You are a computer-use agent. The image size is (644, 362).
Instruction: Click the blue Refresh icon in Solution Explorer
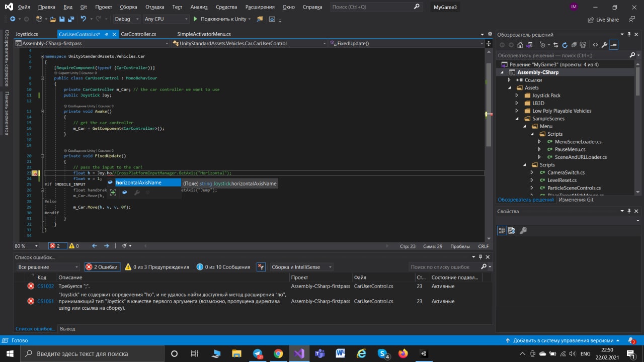[x=565, y=45]
